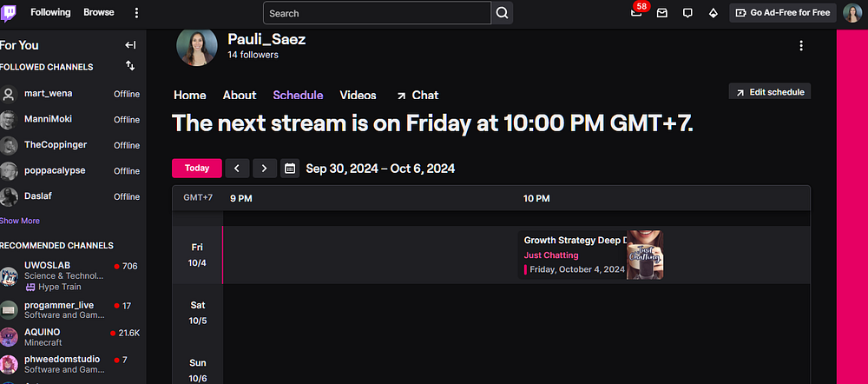The image size is (868, 384).
Task: Open Browse in top navigation
Action: (99, 12)
